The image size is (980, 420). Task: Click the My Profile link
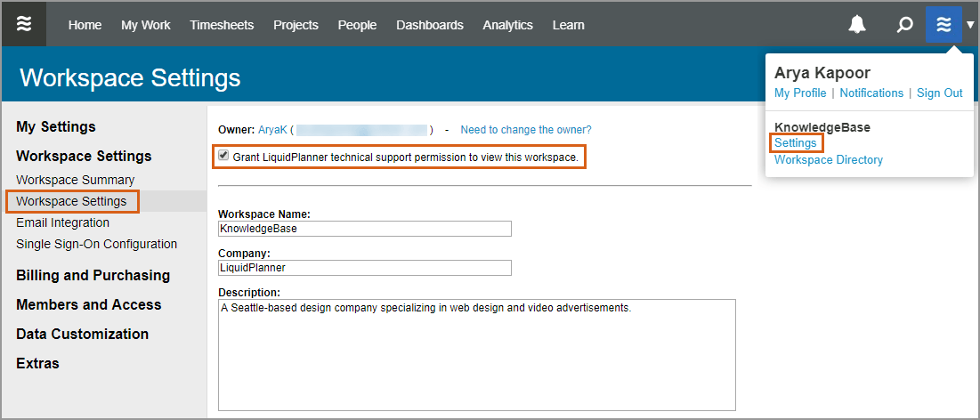point(800,93)
